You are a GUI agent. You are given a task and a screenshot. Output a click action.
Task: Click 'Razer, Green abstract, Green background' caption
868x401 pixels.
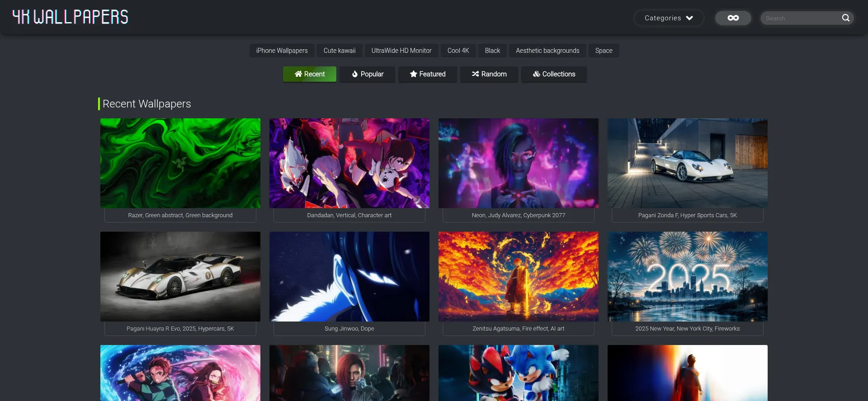pyautogui.click(x=180, y=215)
